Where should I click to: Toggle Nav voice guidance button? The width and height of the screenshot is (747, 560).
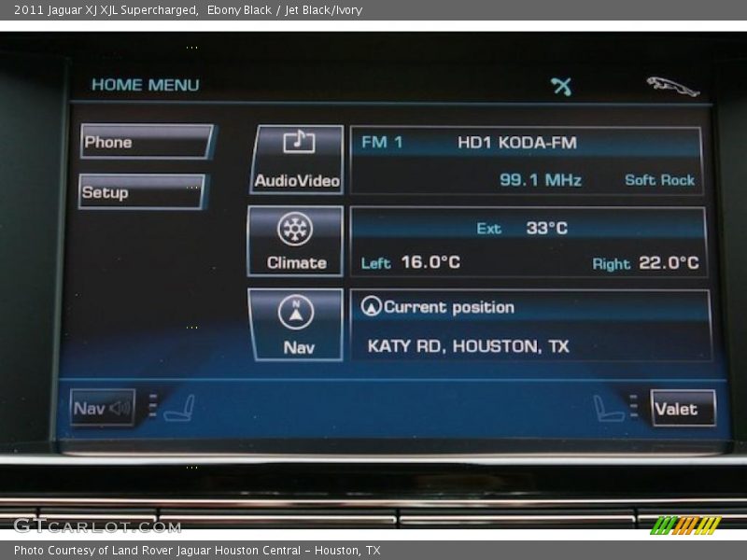tap(103, 408)
